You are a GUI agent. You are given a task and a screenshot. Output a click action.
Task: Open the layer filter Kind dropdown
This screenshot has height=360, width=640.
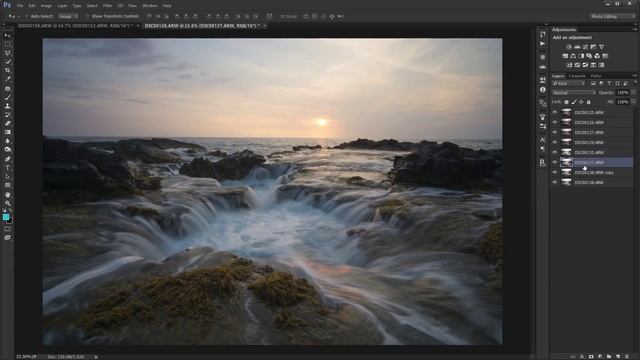click(x=569, y=83)
